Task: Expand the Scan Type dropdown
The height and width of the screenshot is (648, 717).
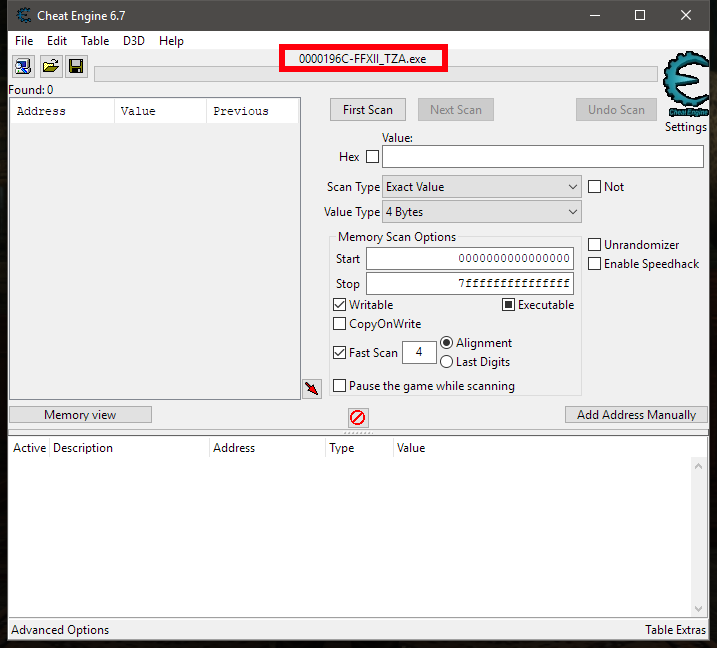Action: tap(481, 187)
